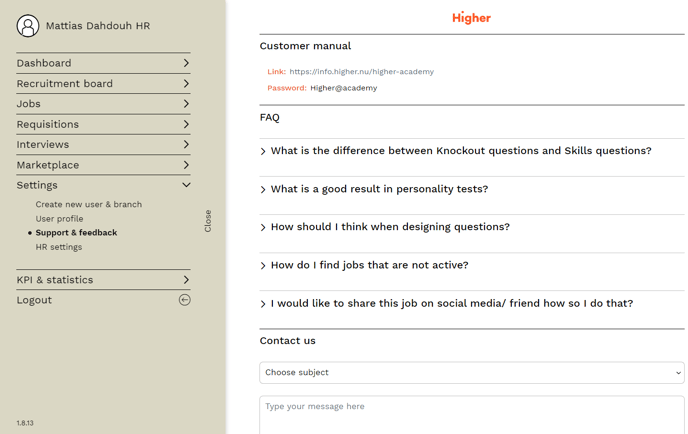Click the Higher logo

pos(471,18)
